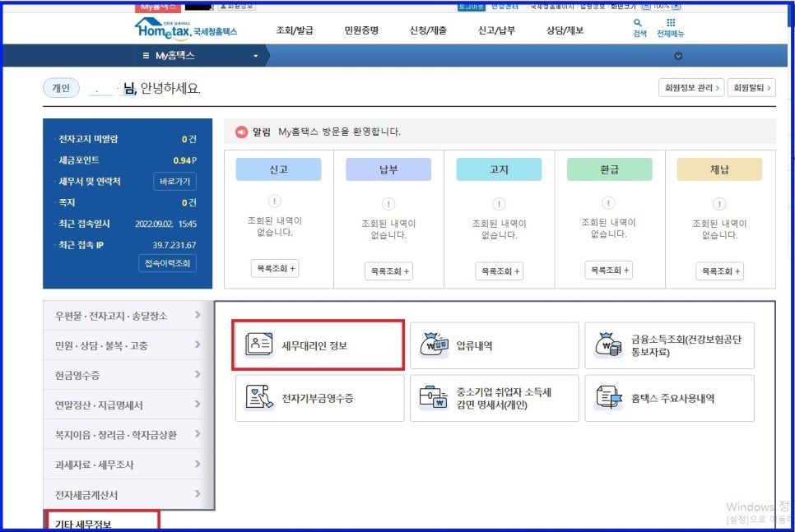Screen dimensions: 795x532
Task: Click the info icon under 환급
Action: pyautogui.click(x=608, y=203)
